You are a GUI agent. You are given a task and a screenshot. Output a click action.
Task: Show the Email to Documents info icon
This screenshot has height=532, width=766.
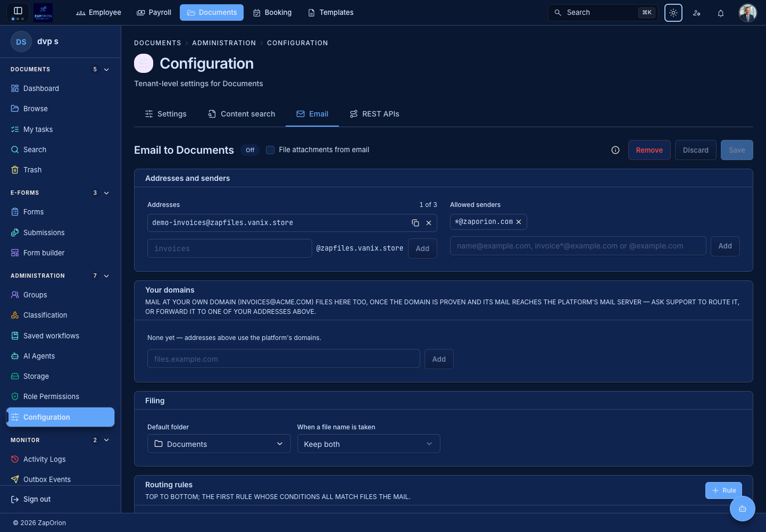click(x=615, y=150)
